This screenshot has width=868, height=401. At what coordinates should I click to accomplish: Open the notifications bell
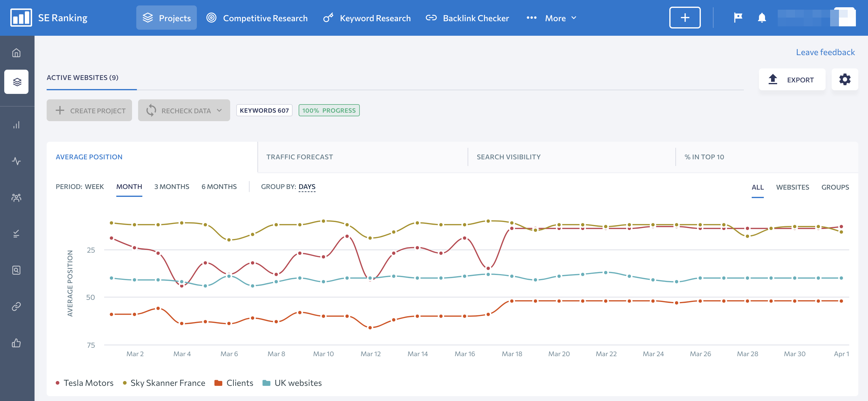click(761, 18)
